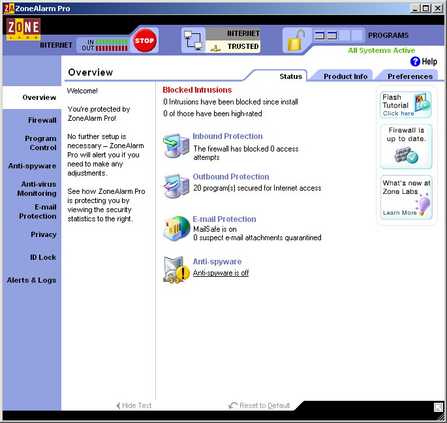
Task: Click the IN traffic meter bar
Action: (112, 42)
